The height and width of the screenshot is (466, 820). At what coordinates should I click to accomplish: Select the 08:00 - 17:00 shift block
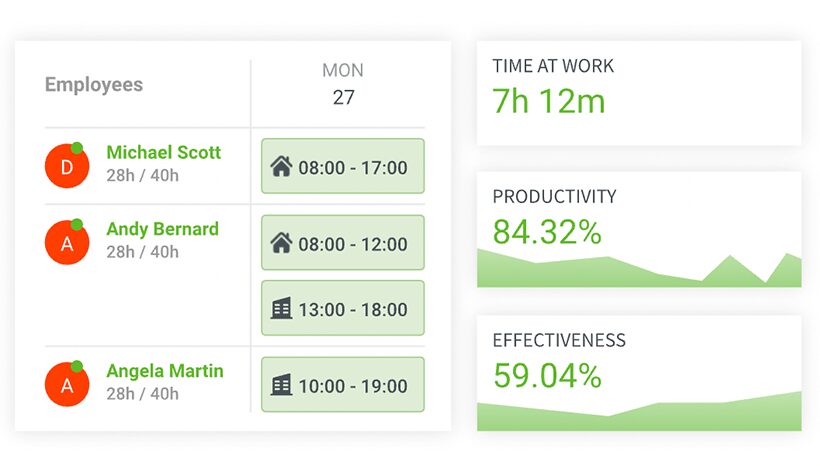pos(343,166)
